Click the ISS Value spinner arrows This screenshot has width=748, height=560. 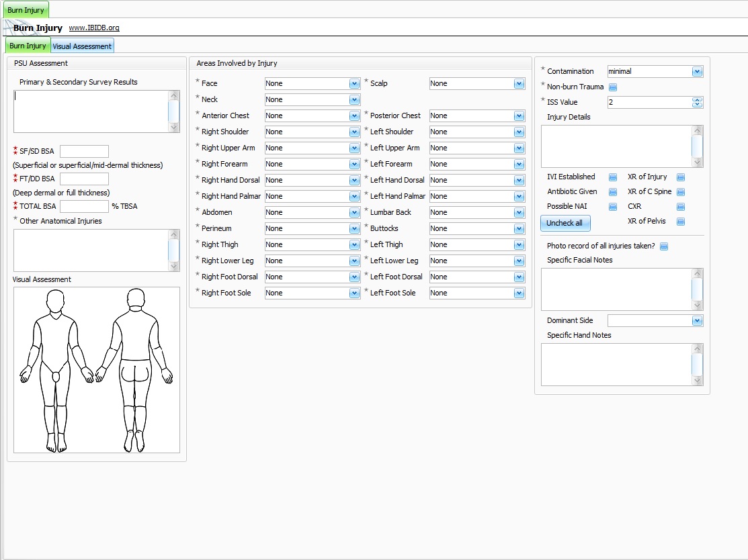pos(697,103)
